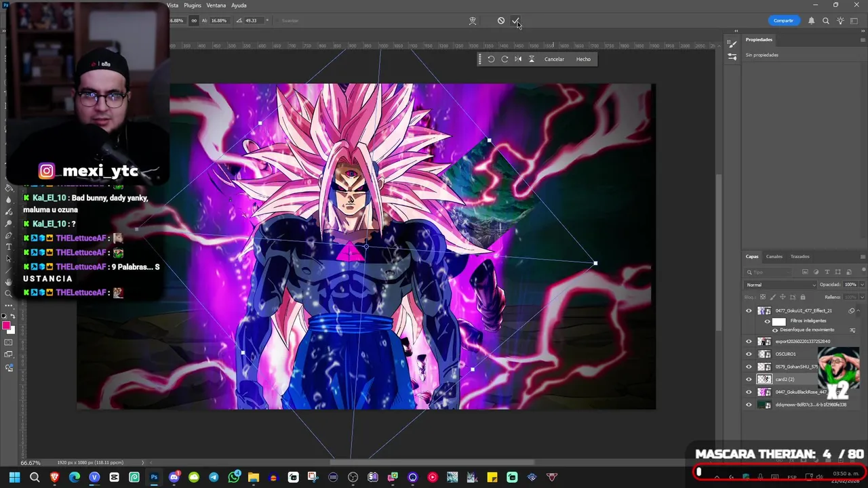The height and width of the screenshot is (488, 868).
Task: Open Layers panel hamburger menu
Action: 862,256
